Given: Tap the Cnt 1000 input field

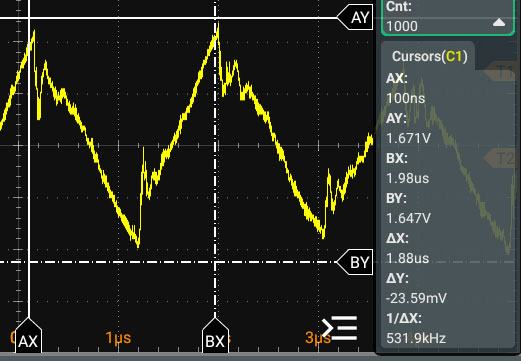Looking at the screenshot, I should tap(448, 17).
